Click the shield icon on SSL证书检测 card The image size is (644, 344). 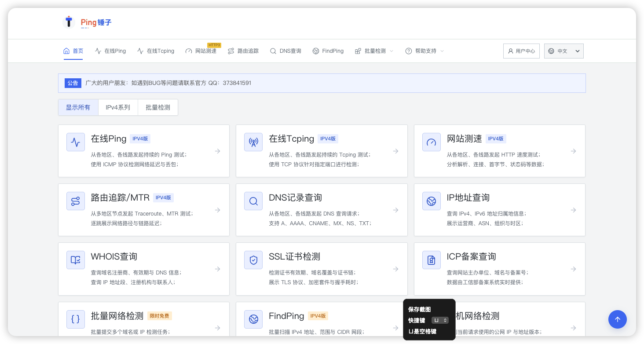[253, 260]
